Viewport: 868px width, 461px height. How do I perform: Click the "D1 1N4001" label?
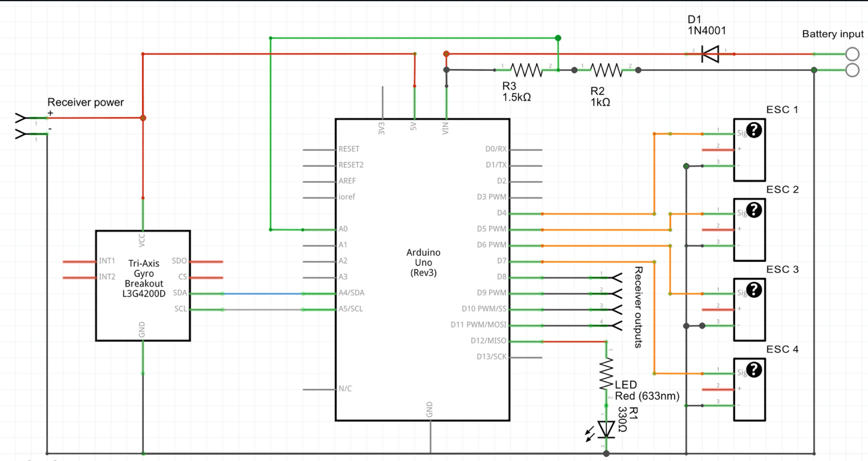click(x=707, y=25)
